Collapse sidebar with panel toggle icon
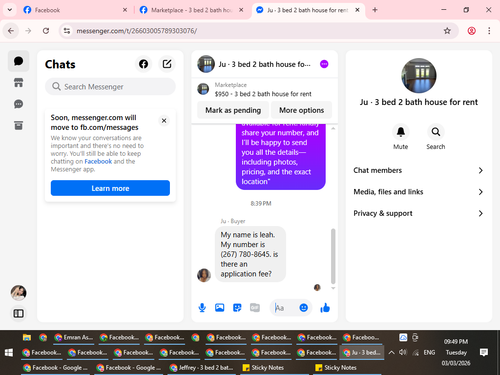Screen dimensions: 500x375 point(18,313)
